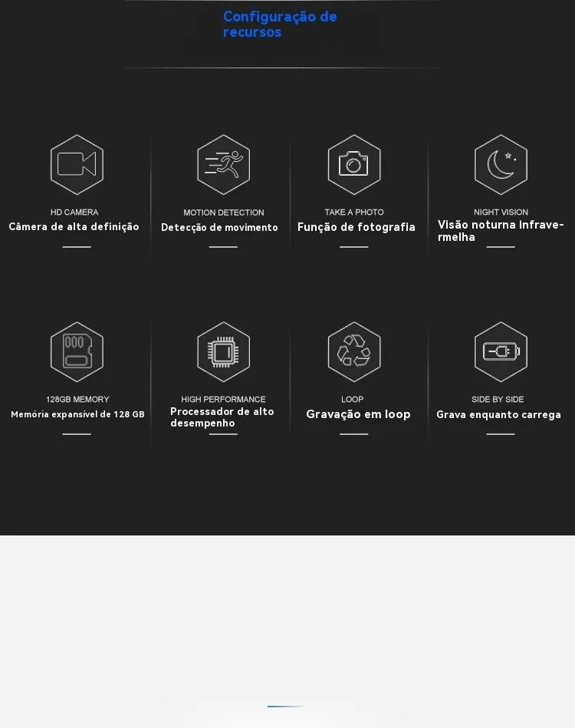Select the battery charging side-by-side icon
The height and width of the screenshot is (728, 575).
click(x=501, y=351)
